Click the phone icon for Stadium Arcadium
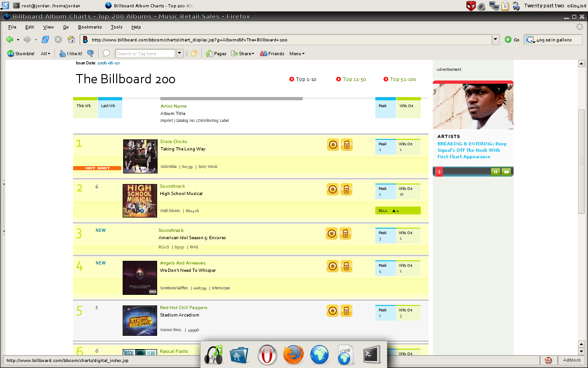The image size is (588, 368). tap(346, 310)
